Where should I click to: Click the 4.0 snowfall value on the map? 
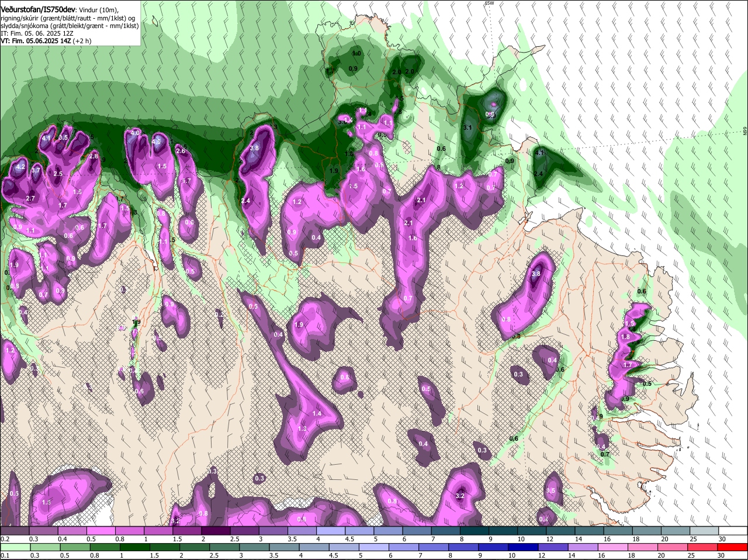coord(135,133)
